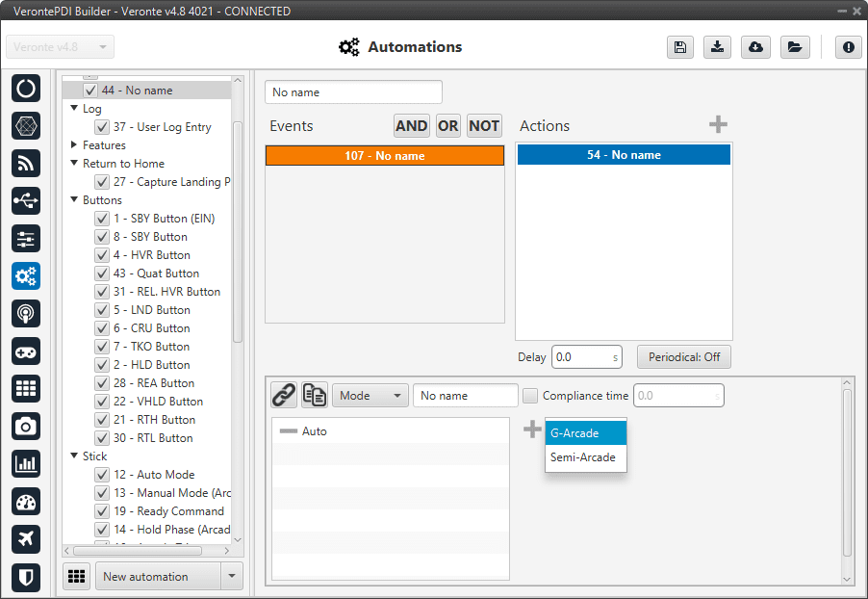The image size is (868, 599).
Task: Click the New automation button
Action: pos(159,577)
